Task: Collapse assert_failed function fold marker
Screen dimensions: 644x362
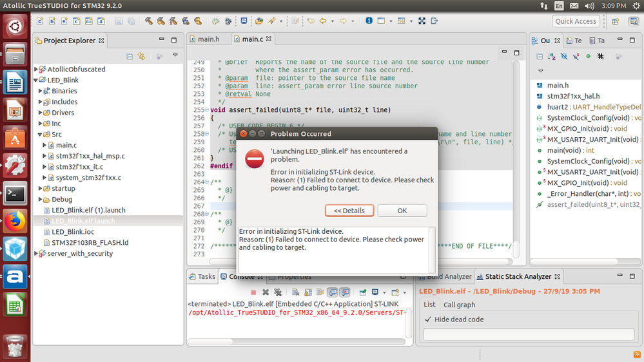Action: pyautogui.click(x=206, y=110)
